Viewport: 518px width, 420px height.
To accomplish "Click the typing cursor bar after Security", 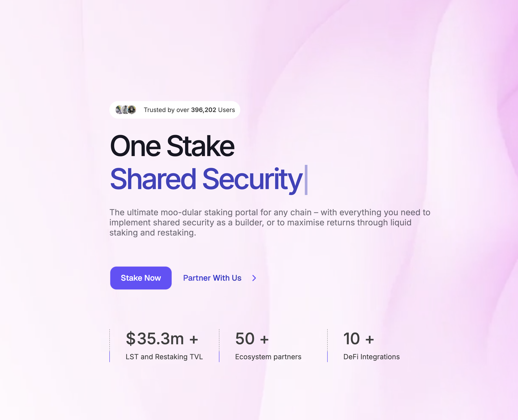I will click(x=306, y=180).
